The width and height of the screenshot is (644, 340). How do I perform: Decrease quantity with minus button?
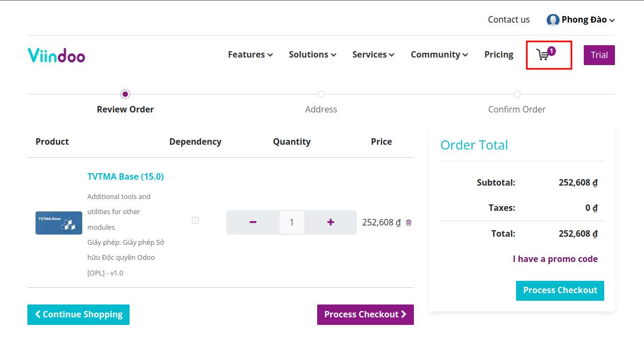point(253,222)
